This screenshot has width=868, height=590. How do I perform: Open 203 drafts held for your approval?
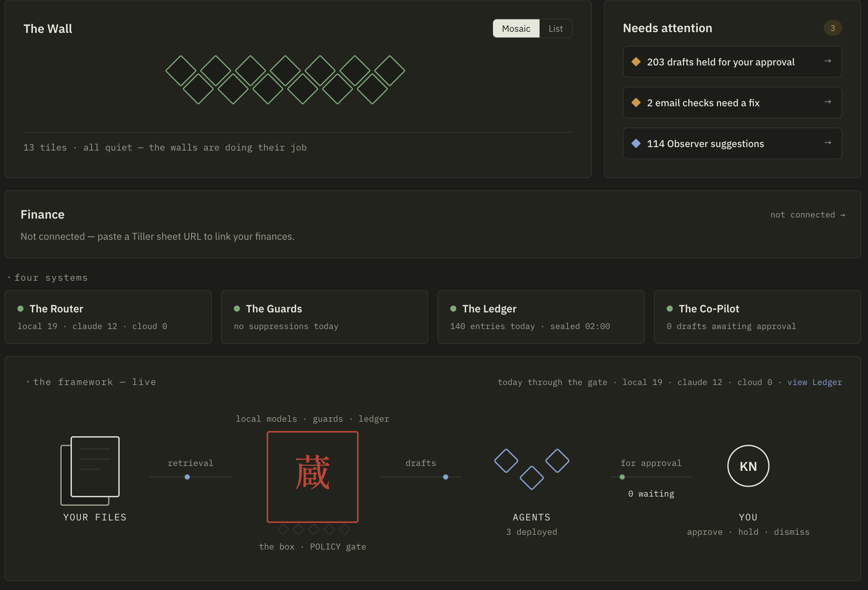732,62
